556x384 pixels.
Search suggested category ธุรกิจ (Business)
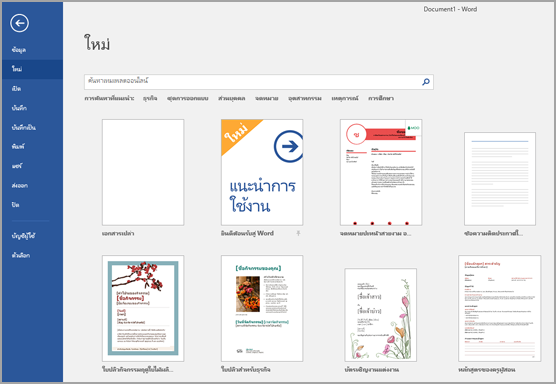150,99
